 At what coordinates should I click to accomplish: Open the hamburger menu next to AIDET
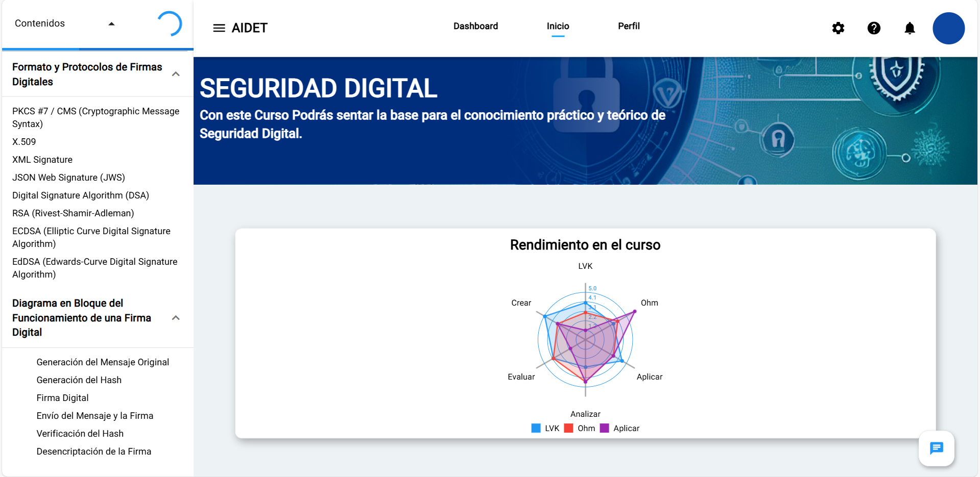pos(219,28)
